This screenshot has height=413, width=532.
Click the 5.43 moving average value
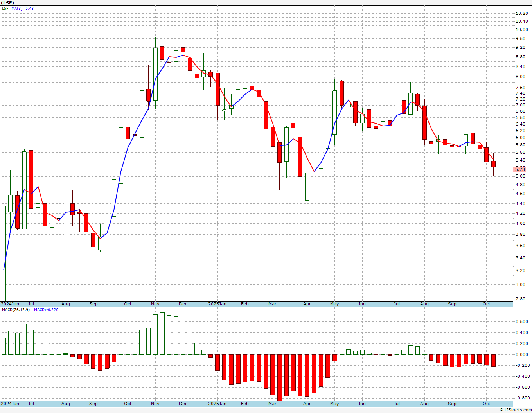(x=30, y=8)
